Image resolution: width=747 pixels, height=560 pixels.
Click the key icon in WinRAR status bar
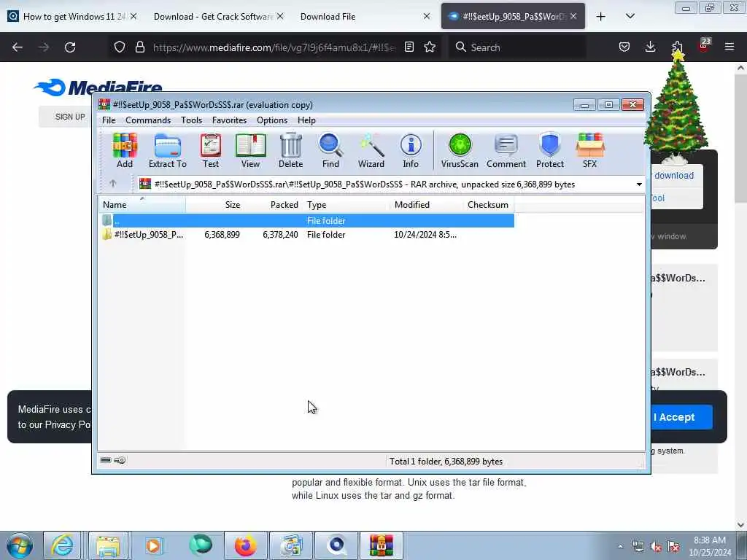(x=120, y=460)
